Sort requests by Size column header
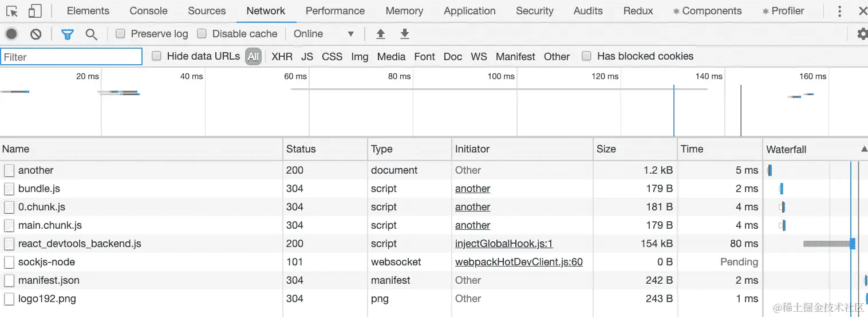Image resolution: width=868 pixels, height=317 pixels. click(x=635, y=149)
